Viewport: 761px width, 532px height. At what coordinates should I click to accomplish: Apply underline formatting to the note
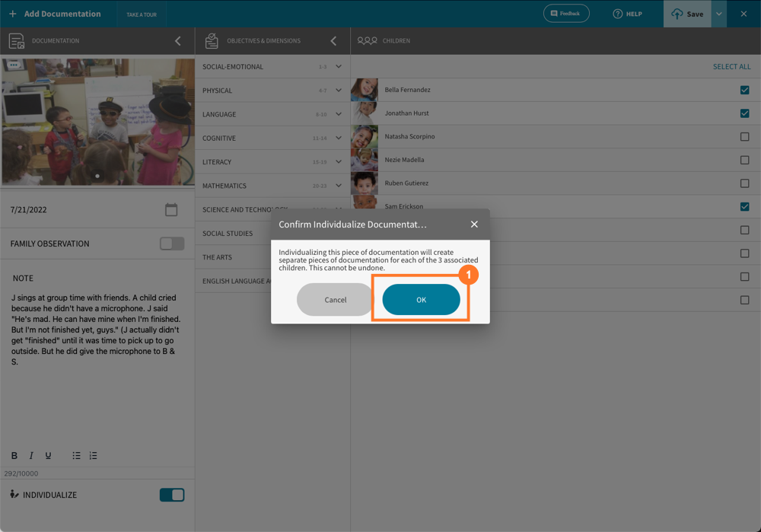click(48, 455)
